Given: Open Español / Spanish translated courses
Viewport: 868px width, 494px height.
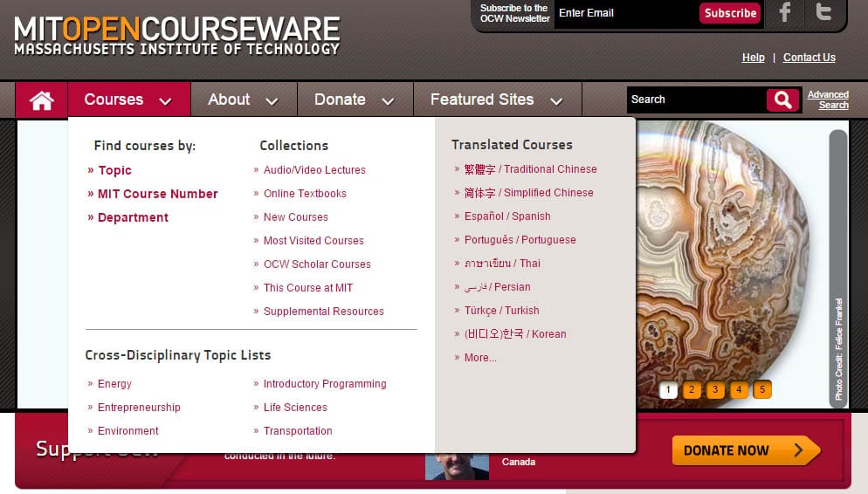Looking at the screenshot, I should 507,216.
